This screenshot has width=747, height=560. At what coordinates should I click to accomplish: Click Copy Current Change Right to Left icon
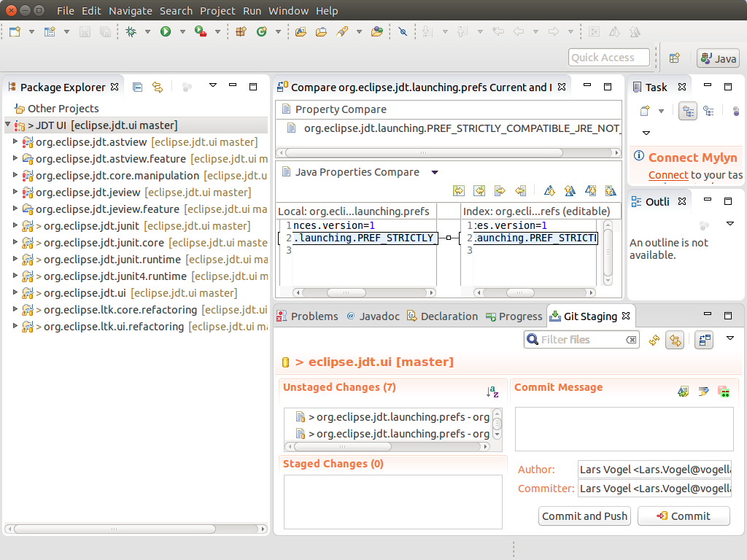[520, 191]
